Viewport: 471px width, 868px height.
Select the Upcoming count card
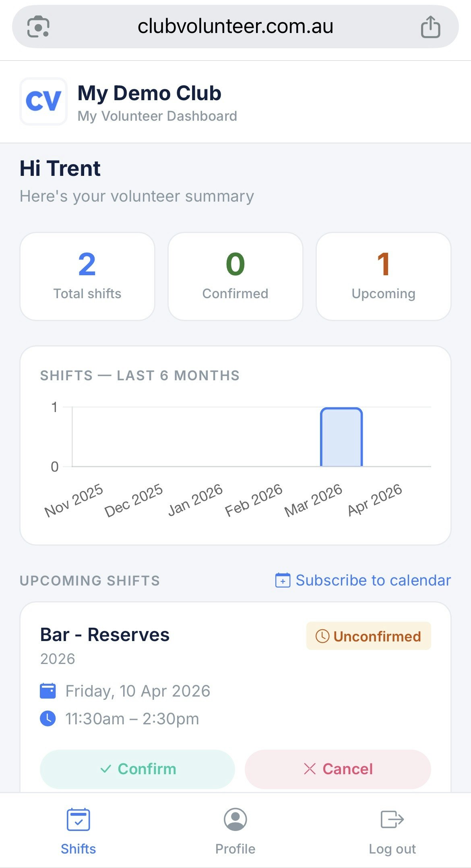pyautogui.click(x=384, y=276)
